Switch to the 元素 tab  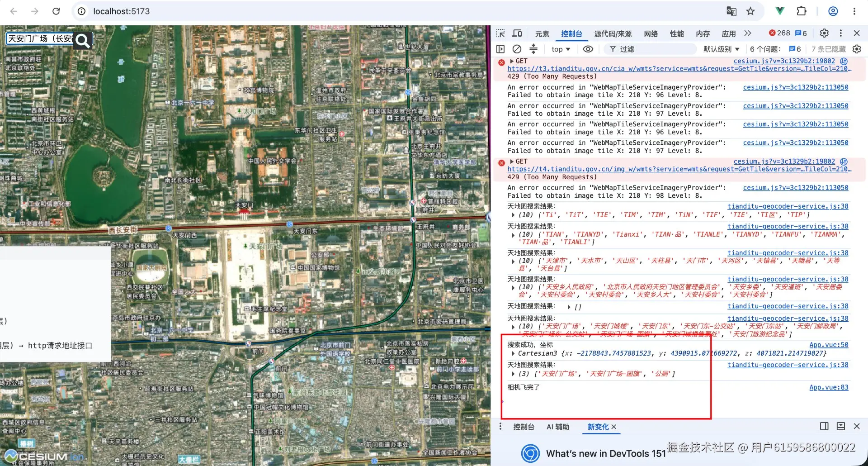[542, 34]
